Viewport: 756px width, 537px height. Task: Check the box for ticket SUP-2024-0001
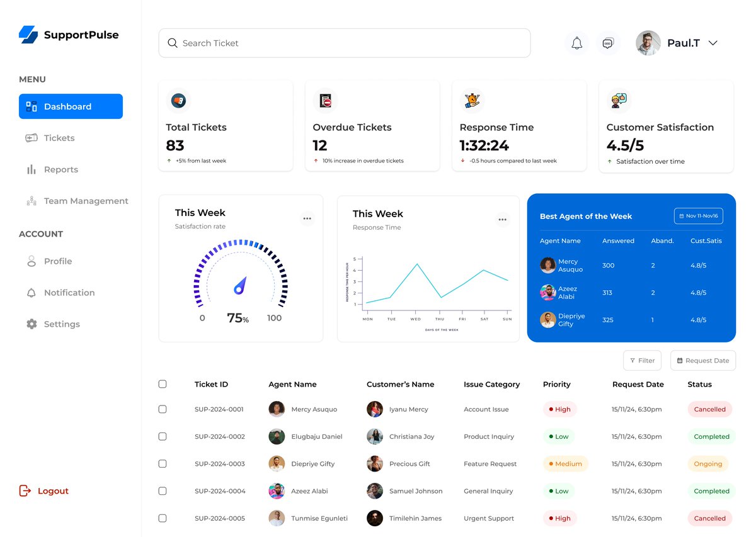pos(163,409)
